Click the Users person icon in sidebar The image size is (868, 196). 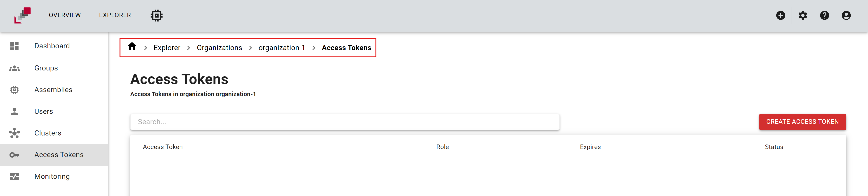click(x=14, y=112)
